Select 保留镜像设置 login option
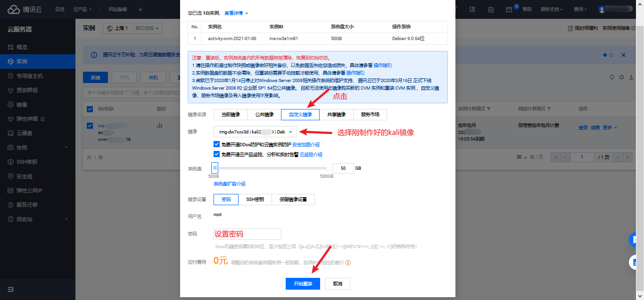Viewport: 644px width, 300px height. [x=293, y=200]
